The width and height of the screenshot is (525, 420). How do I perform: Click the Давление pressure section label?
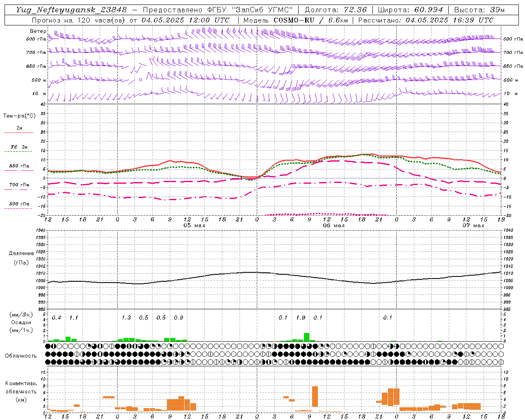coord(21,253)
